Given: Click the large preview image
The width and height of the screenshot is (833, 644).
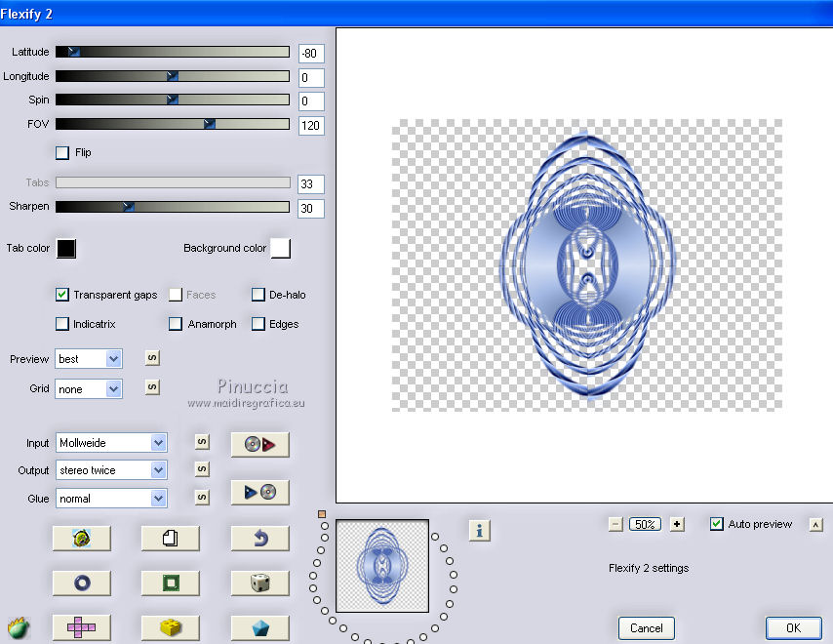Looking at the screenshot, I should point(587,265).
